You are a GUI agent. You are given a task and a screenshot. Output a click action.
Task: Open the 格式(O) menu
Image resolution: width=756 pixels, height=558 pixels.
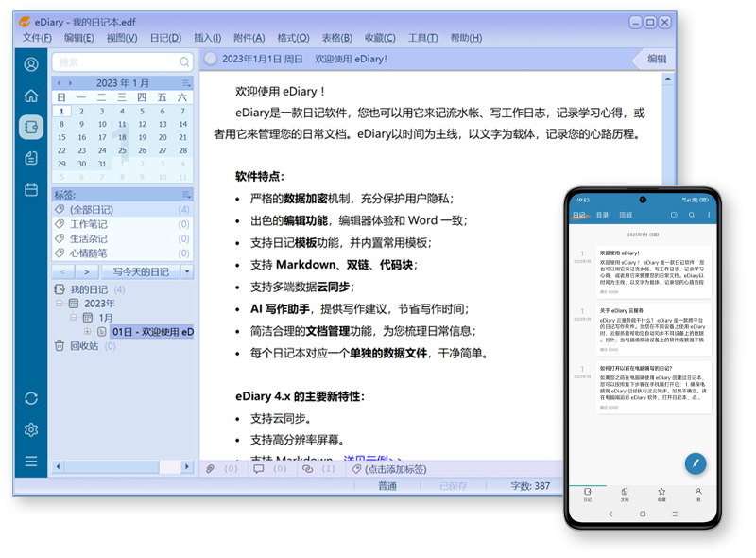(293, 38)
